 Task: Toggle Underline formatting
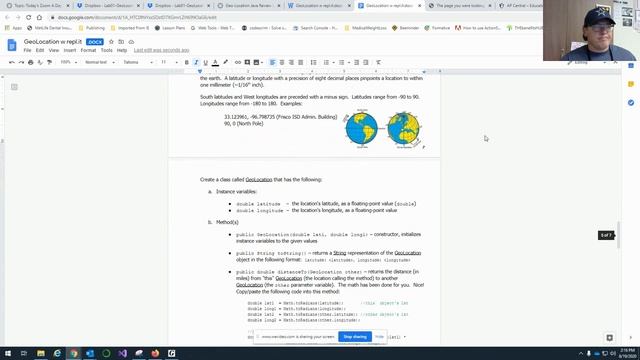coord(205,62)
